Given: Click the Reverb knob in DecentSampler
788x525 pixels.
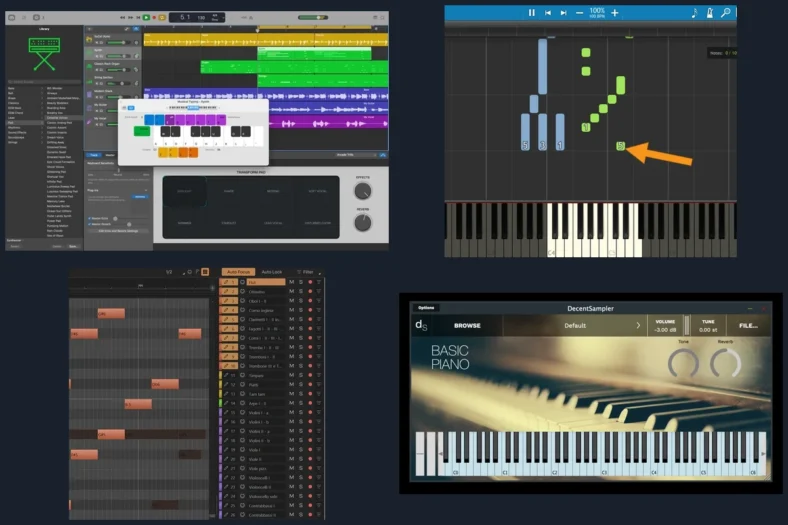Looking at the screenshot, I should (726, 363).
